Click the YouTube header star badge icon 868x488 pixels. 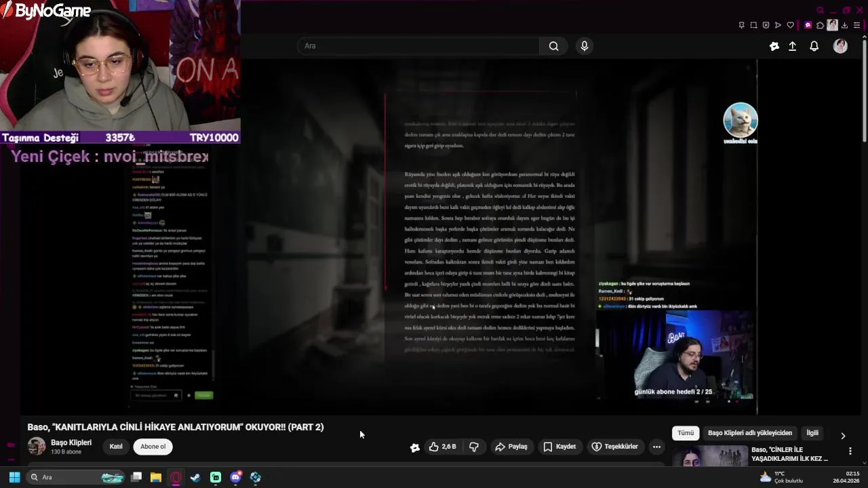tap(774, 46)
